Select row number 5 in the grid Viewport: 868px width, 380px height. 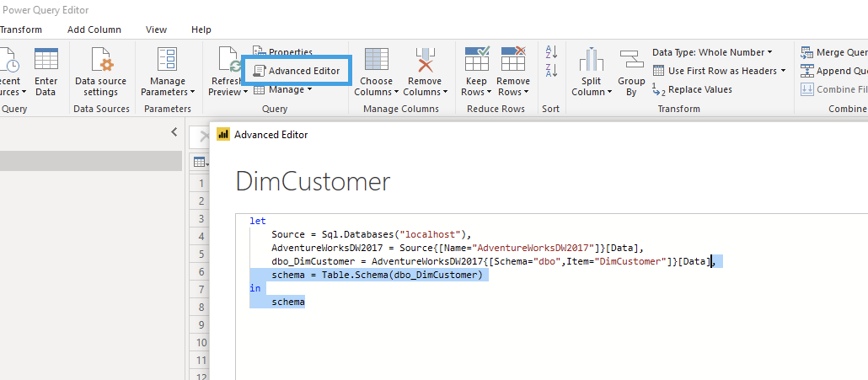tap(201, 254)
